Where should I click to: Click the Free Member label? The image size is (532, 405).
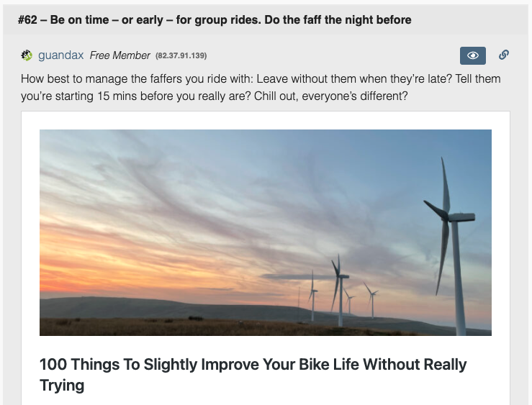(x=120, y=55)
